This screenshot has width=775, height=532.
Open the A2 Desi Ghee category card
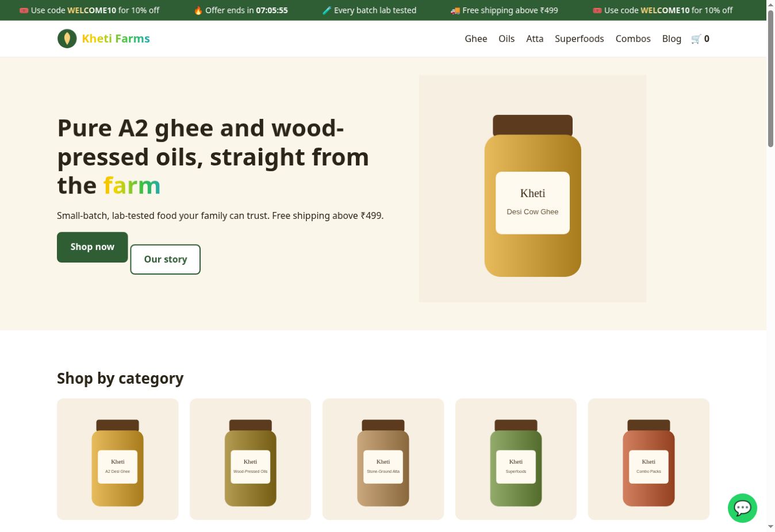[118, 459]
